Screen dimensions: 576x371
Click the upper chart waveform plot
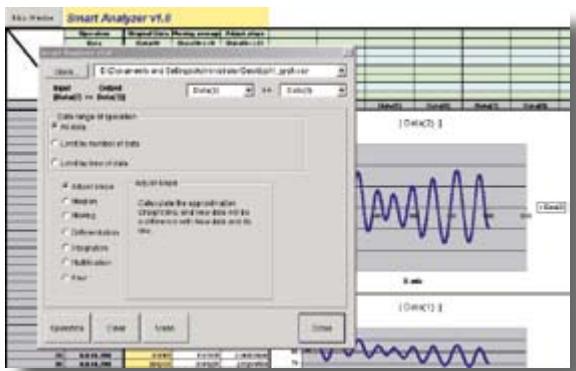coord(441,208)
